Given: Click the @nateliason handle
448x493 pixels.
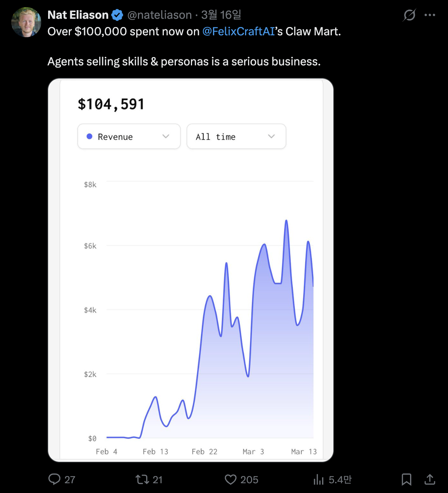Looking at the screenshot, I should click(x=159, y=15).
